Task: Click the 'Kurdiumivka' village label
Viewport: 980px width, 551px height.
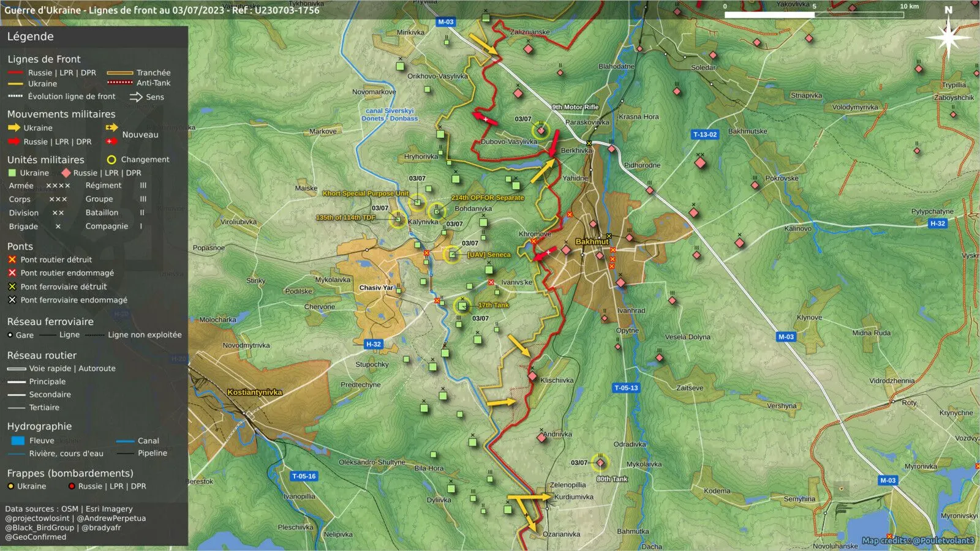Action: 573,497
